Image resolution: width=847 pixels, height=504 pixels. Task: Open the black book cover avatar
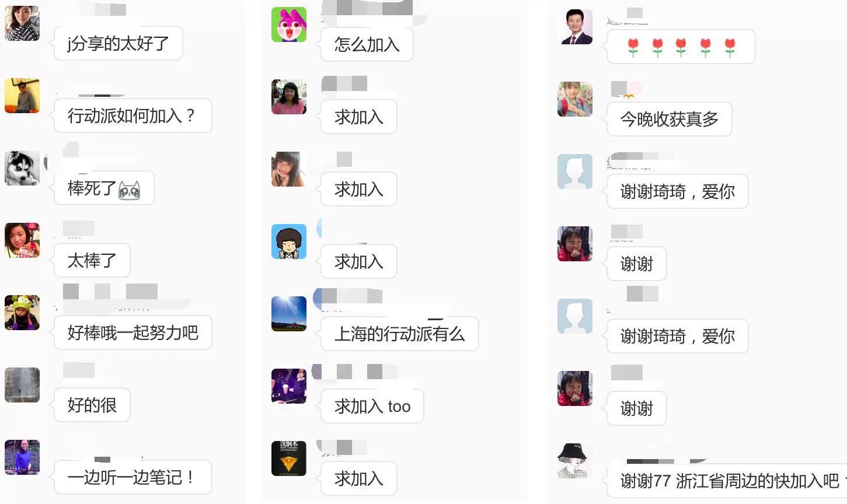289,459
